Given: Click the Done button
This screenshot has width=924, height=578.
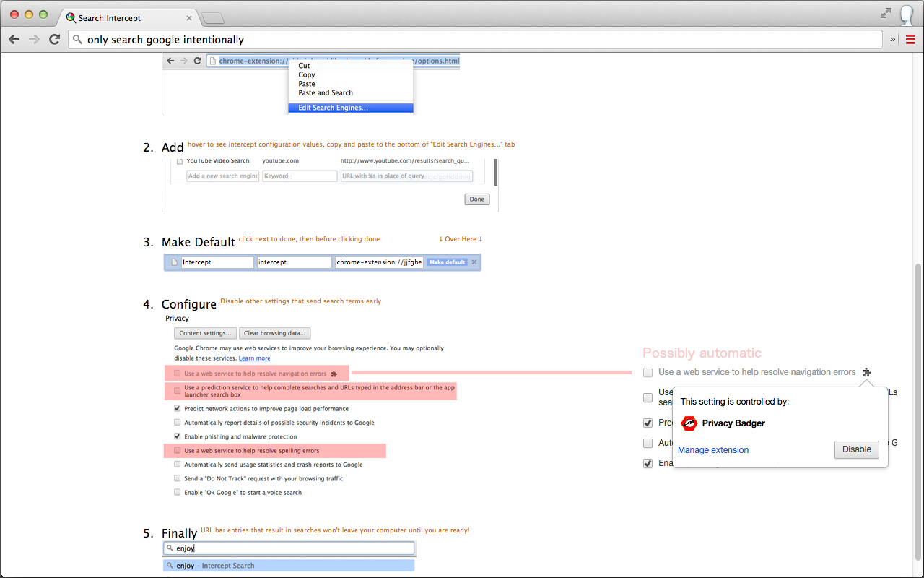Looking at the screenshot, I should 477,199.
